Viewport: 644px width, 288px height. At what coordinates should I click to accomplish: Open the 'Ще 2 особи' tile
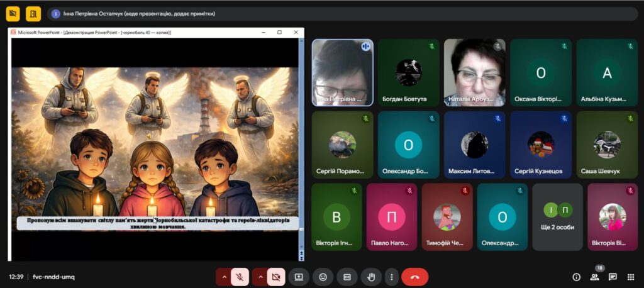pyautogui.click(x=557, y=216)
